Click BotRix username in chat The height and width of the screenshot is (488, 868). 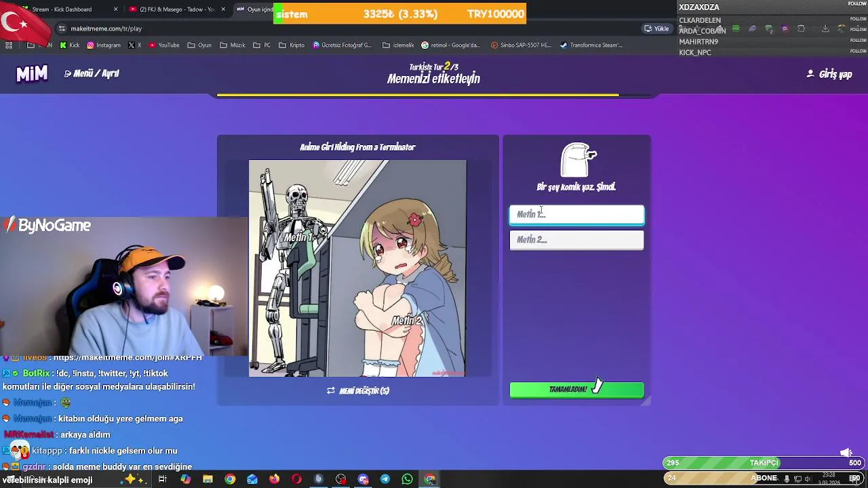(36, 373)
